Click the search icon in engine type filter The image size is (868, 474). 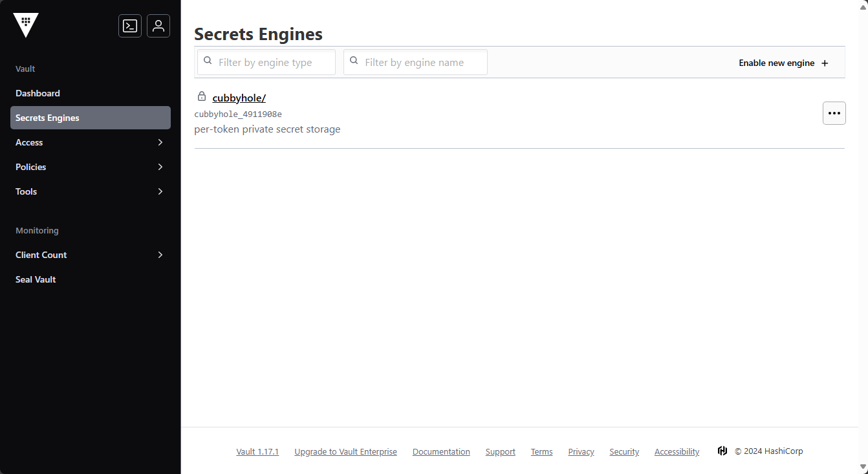click(x=208, y=61)
